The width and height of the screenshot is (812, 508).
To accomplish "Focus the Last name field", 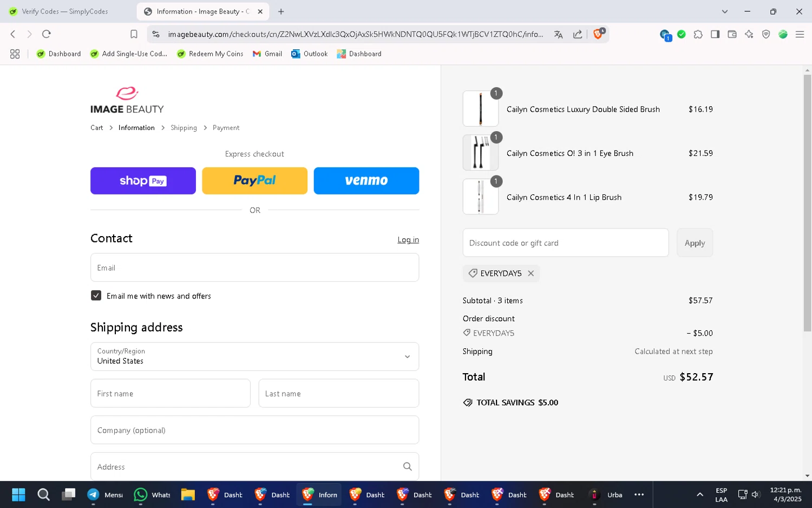I will (x=339, y=393).
